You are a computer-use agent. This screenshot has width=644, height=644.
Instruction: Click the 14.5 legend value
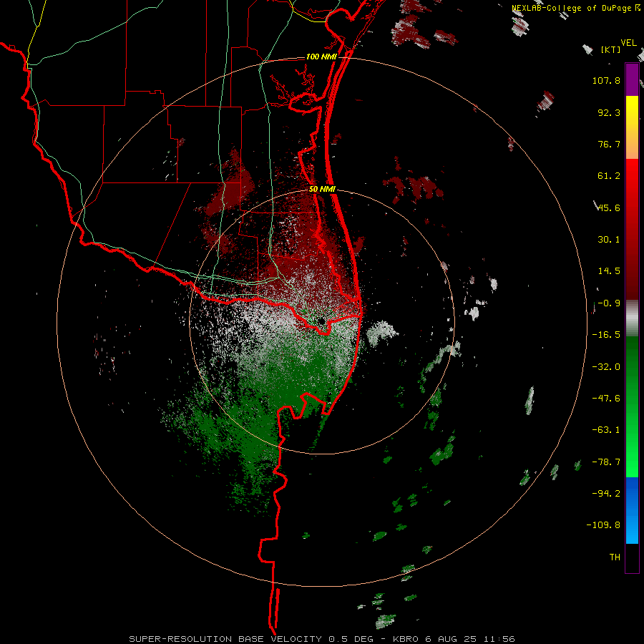click(609, 271)
